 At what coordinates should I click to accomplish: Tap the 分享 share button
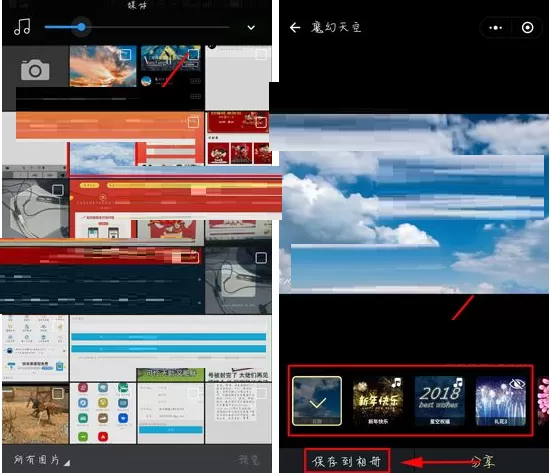point(483,461)
